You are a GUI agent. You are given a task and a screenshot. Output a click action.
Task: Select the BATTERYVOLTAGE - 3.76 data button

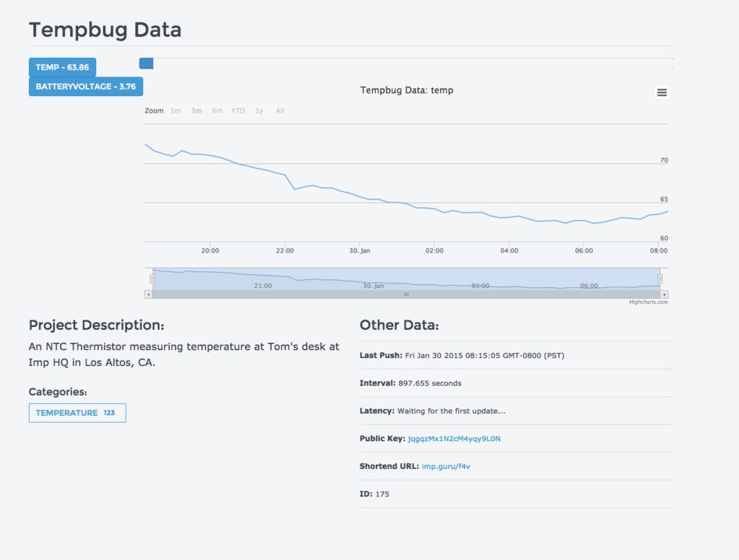point(86,87)
